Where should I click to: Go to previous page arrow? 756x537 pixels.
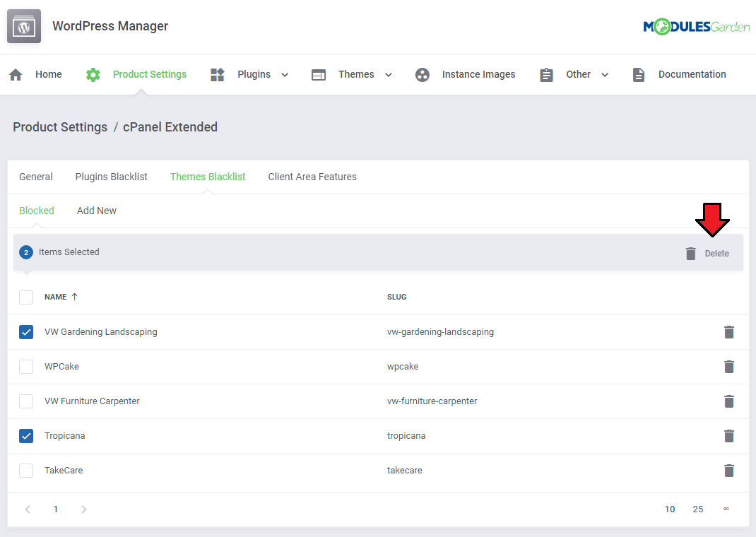[28, 509]
